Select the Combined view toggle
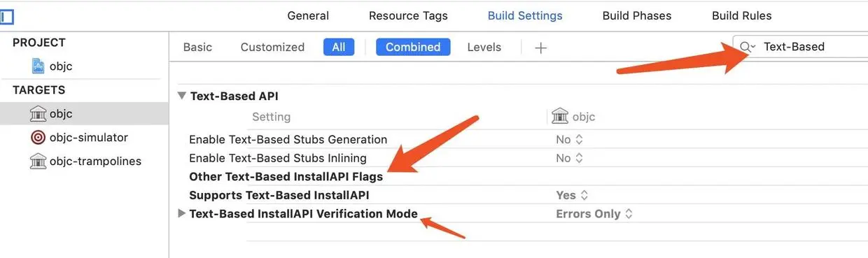868x258 pixels. click(x=413, y=47)
